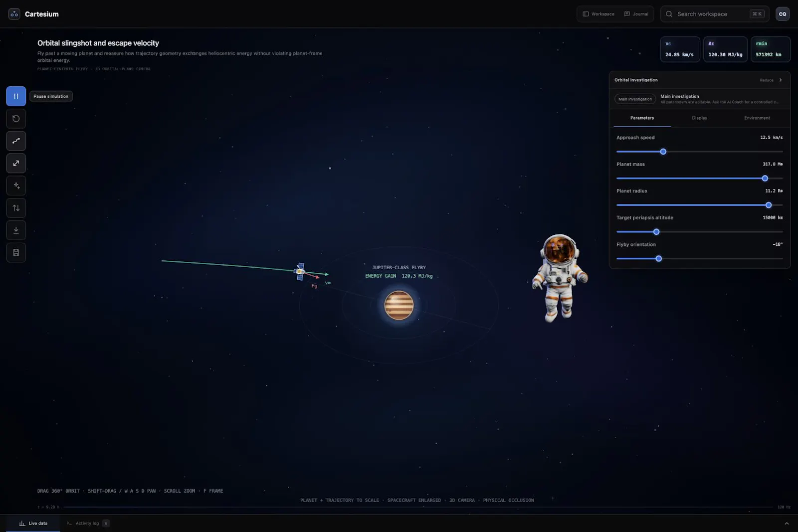The height and width of the screenshot is (532, 798).
Task: Collapse panel with the chevron arrow
Action: click(781, 80)
